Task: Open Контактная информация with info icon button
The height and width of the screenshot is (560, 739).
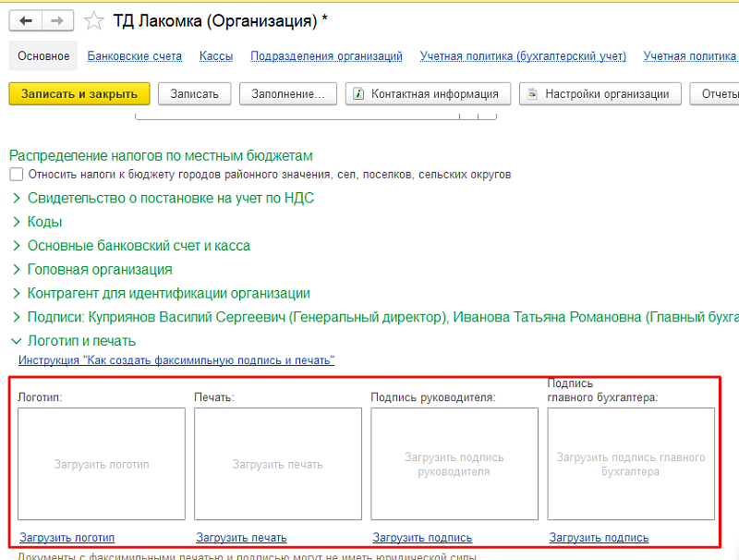Action: click(x=427, y=93)
